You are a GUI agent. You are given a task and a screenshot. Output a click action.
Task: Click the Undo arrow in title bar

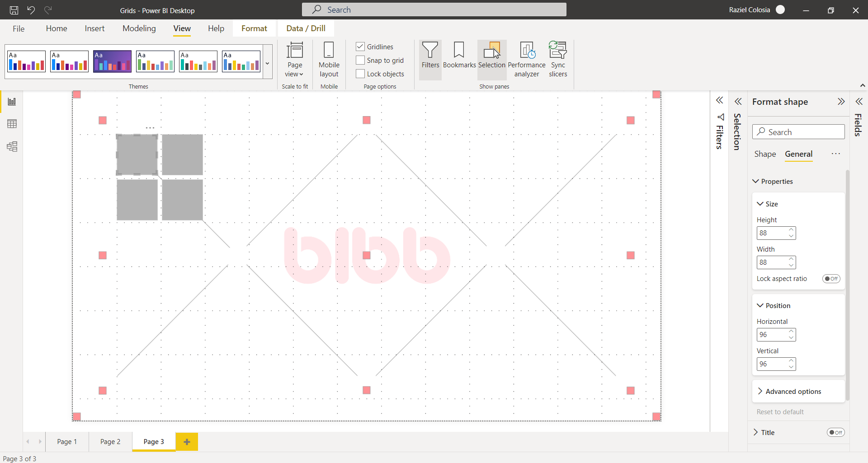(x=31, y=10)
